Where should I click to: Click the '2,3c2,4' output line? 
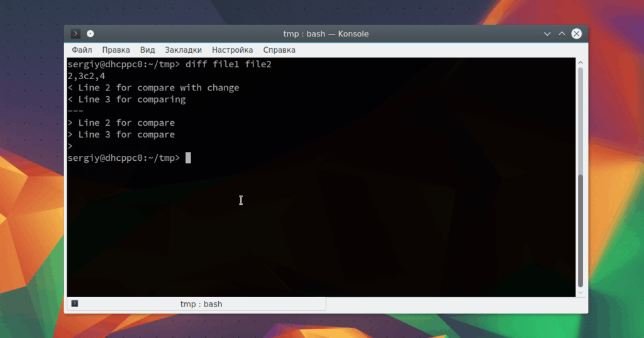[86, 76]
